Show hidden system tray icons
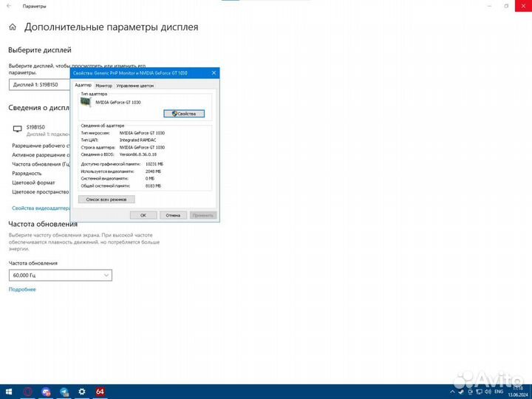The height and width of the screenshot is (399, 532). pos(452,392)
